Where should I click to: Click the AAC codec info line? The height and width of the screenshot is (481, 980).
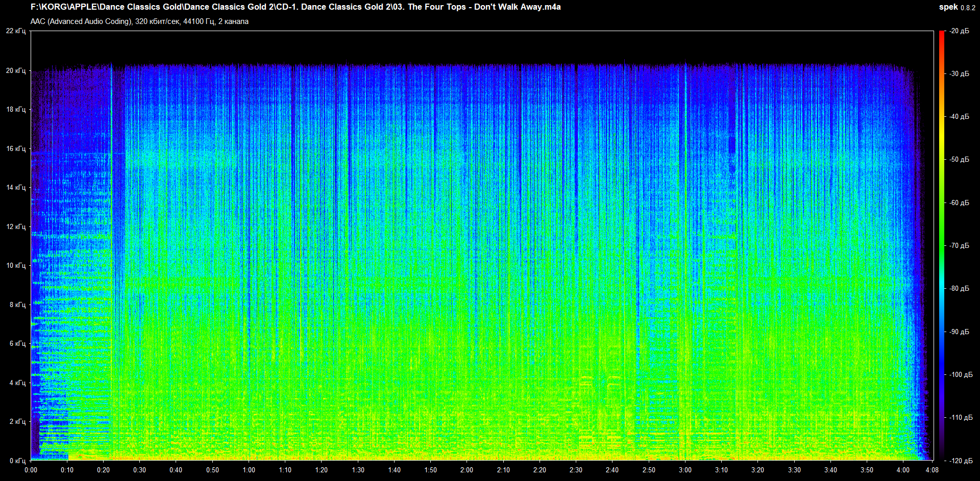point(139,21)
